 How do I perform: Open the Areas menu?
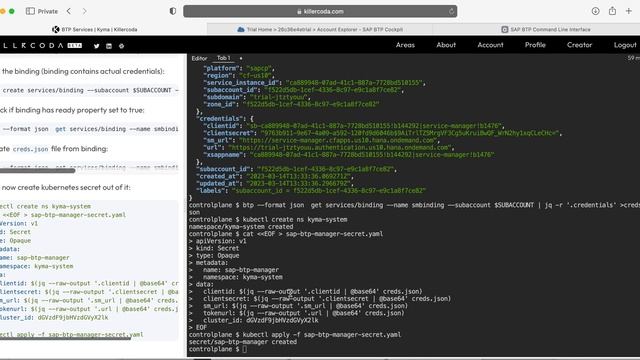point(405,45)
